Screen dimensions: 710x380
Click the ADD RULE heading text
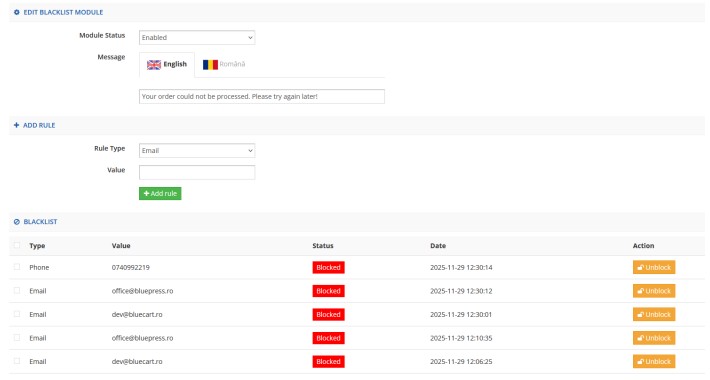click(39, 125)
